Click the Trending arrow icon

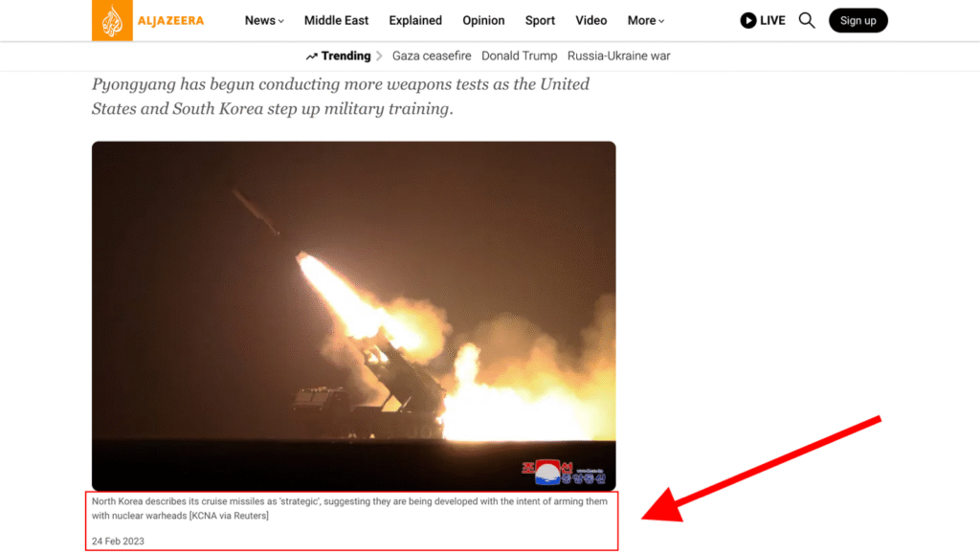(x=311, y=56)
